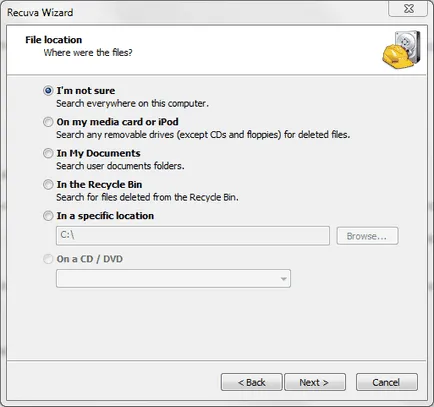Open the CD / DVD drive combo box
Viewport: 434px width, 407px height.
point(173,279)
